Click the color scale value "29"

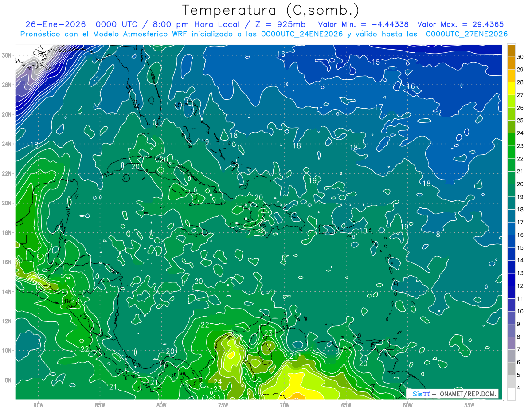point(520,70)
